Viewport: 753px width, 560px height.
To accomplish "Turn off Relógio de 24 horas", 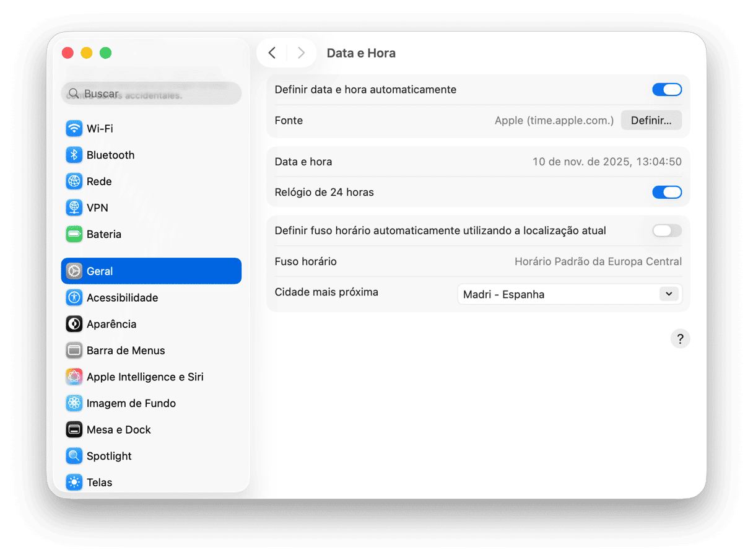I will [666, 192].
